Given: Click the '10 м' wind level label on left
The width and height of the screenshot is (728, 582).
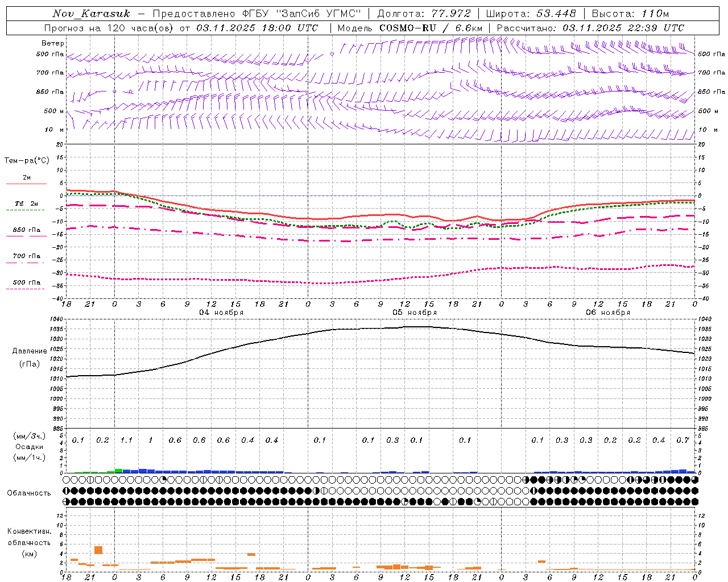Looking at the screenshot, I should 55,130.
